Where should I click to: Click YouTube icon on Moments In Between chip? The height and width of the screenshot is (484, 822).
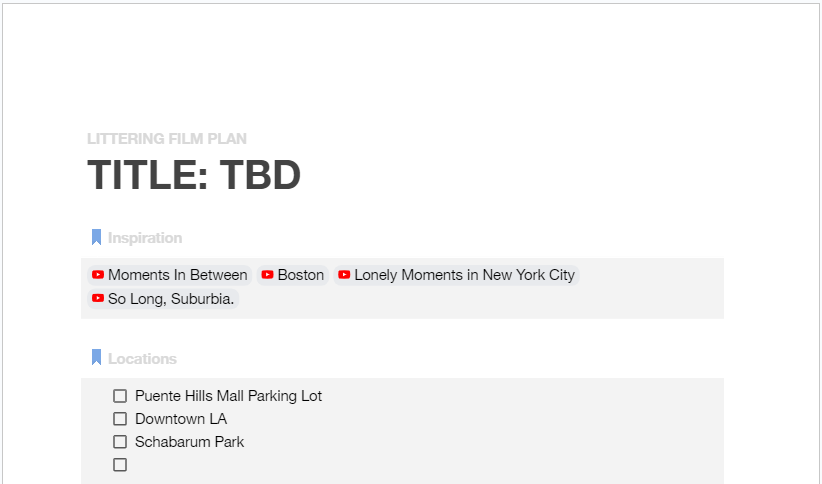98,275
